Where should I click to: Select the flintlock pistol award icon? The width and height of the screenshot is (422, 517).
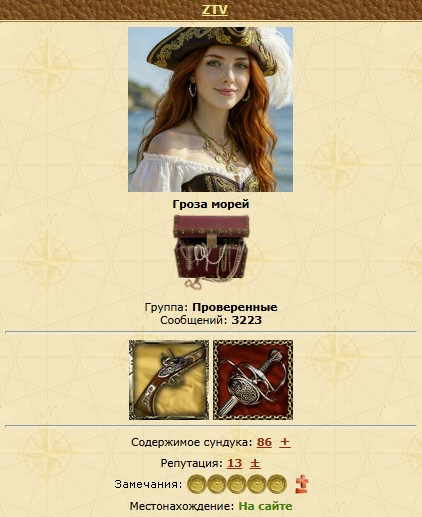coord(169,380)
